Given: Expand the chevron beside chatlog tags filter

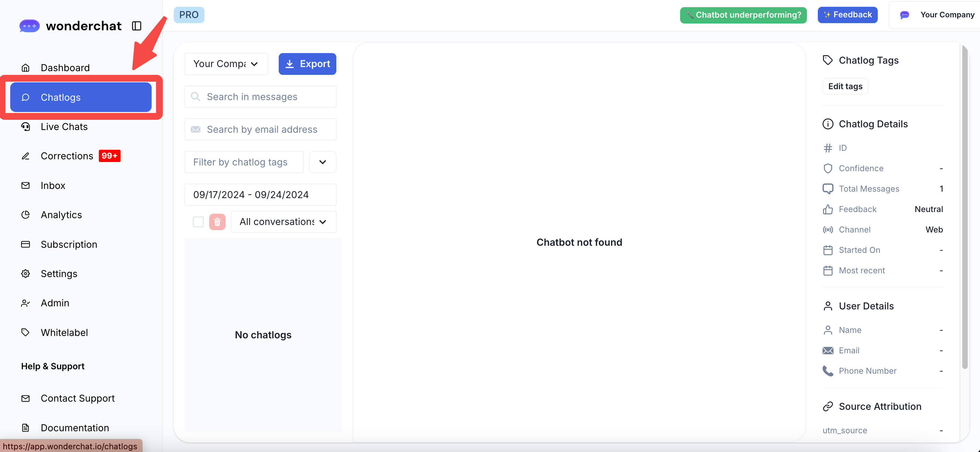Looking at the screenshot, I should 322,162.
